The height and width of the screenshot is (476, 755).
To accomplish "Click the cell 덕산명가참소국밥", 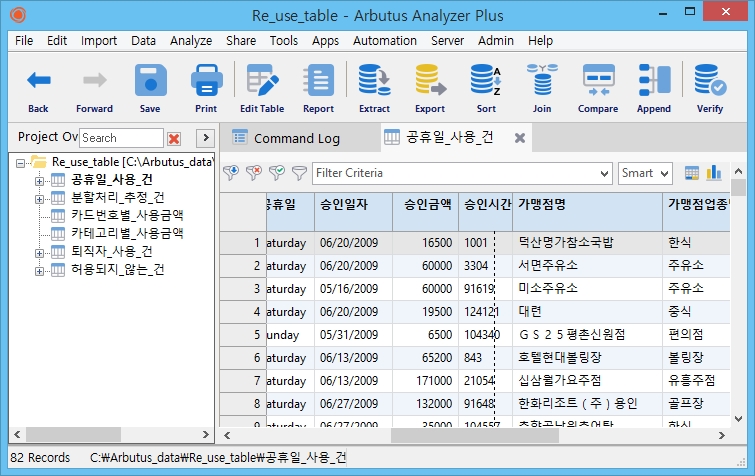I will click(x=587, y=243).
